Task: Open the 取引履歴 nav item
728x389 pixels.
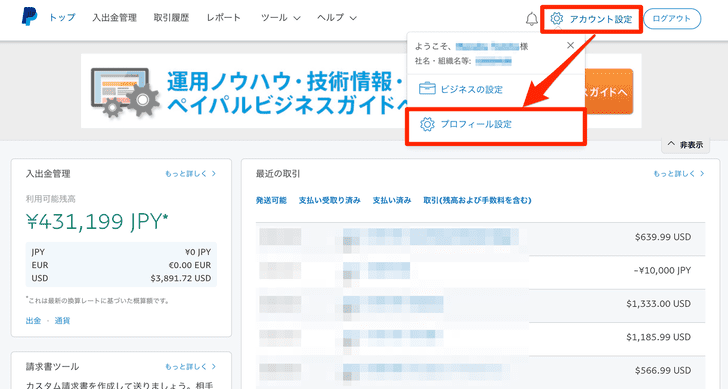Action: (x=171, y=18)
